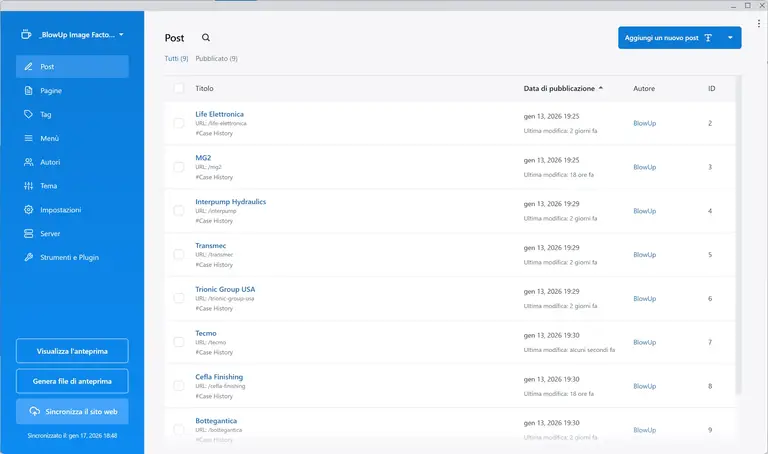Open the new post editor type dropdown arrow
Image resolution: width=768 pixels, height=454 pixels.
tap(730, 38)
